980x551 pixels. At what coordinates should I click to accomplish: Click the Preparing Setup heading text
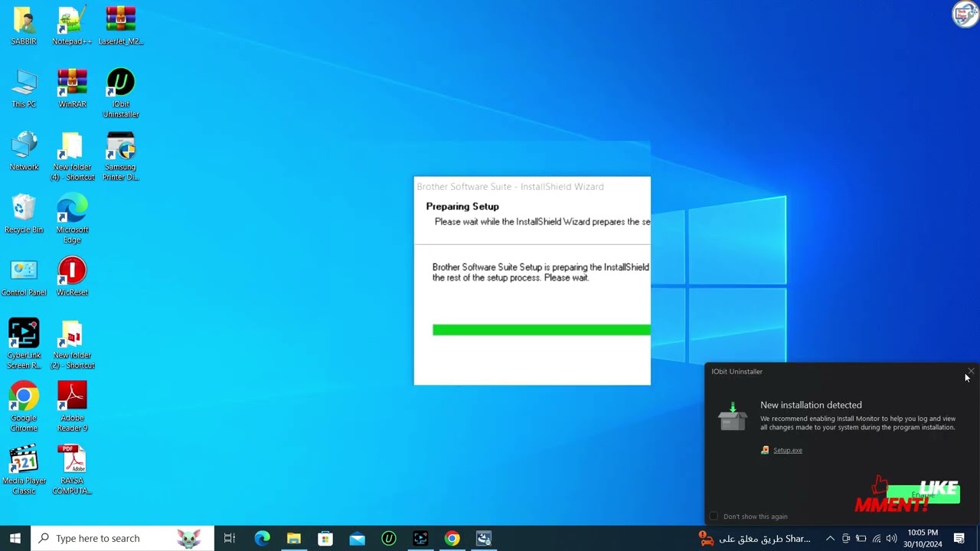(462, 206)
